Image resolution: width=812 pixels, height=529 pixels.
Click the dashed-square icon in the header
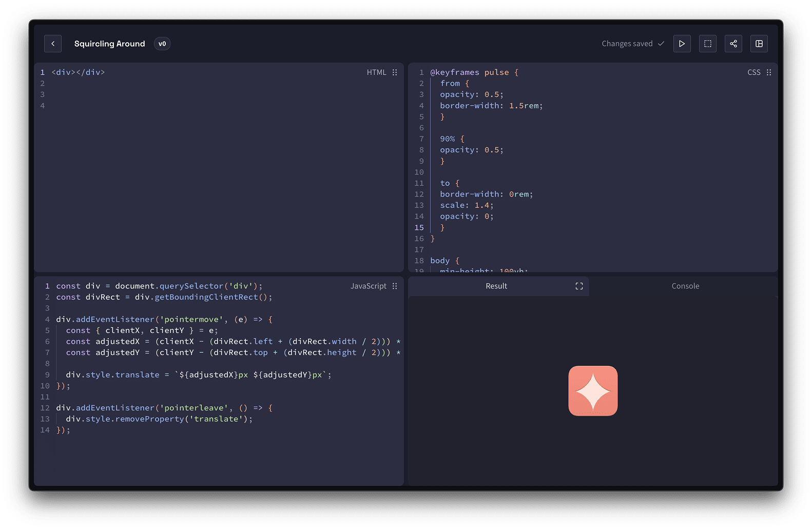pos(707,44)
